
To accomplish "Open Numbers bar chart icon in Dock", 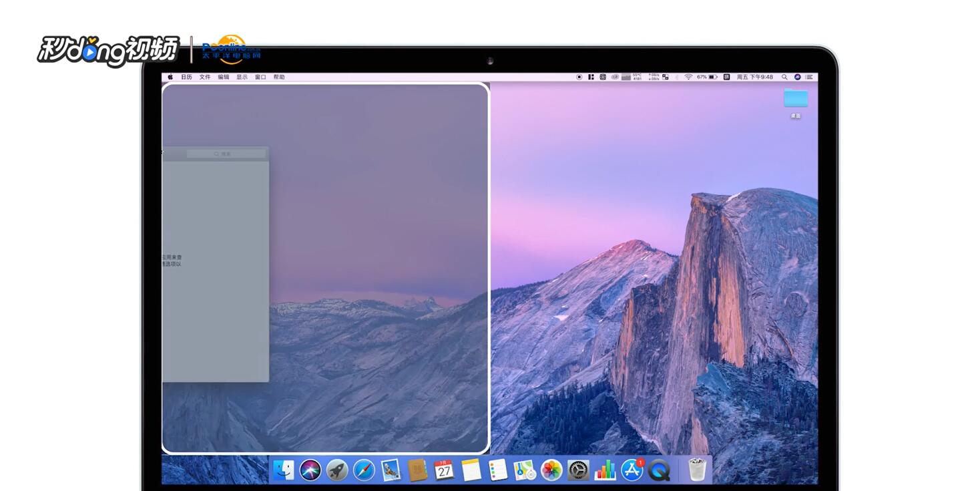I will tap(605, 470).
